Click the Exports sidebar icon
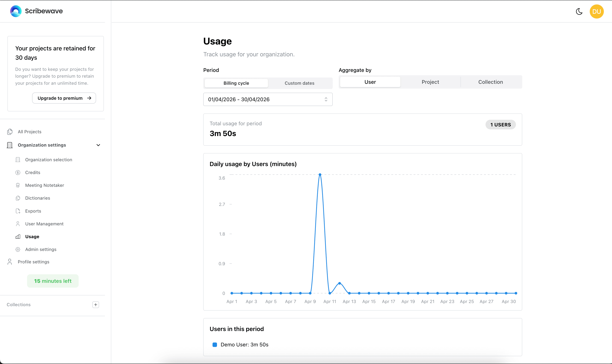 (18, 211)
